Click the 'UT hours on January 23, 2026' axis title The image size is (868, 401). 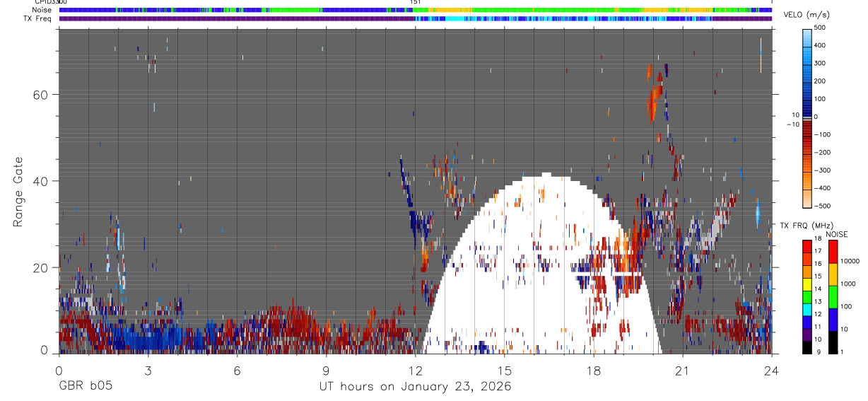[414, 387]
